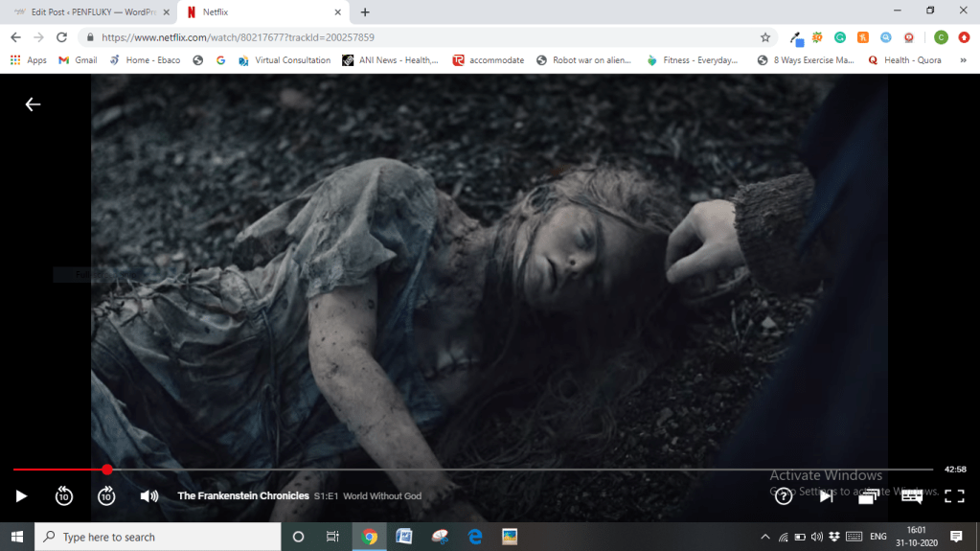Open audio and subtitles options

[x=912, y=495]
